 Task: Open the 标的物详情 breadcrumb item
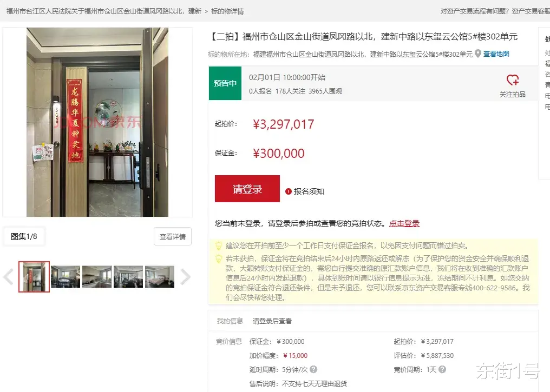pos(227,11)
